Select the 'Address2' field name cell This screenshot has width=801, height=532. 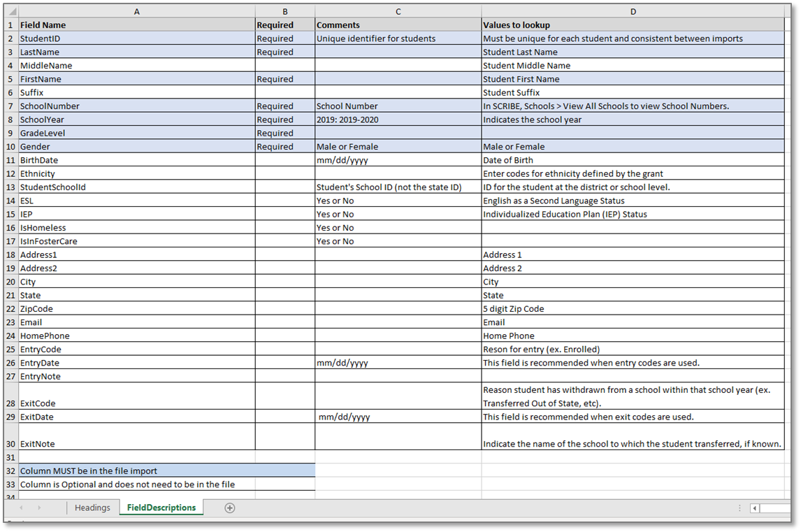coord(137,268)
